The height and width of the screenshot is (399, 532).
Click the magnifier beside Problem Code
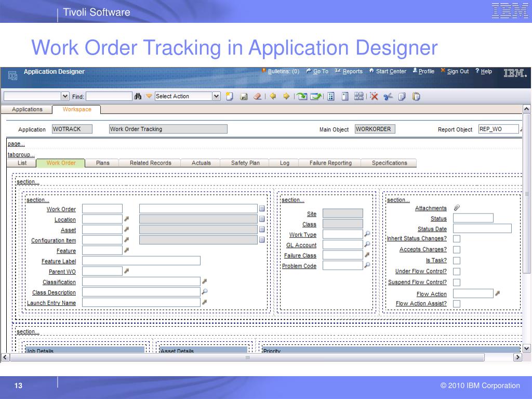tap(367, 265)
